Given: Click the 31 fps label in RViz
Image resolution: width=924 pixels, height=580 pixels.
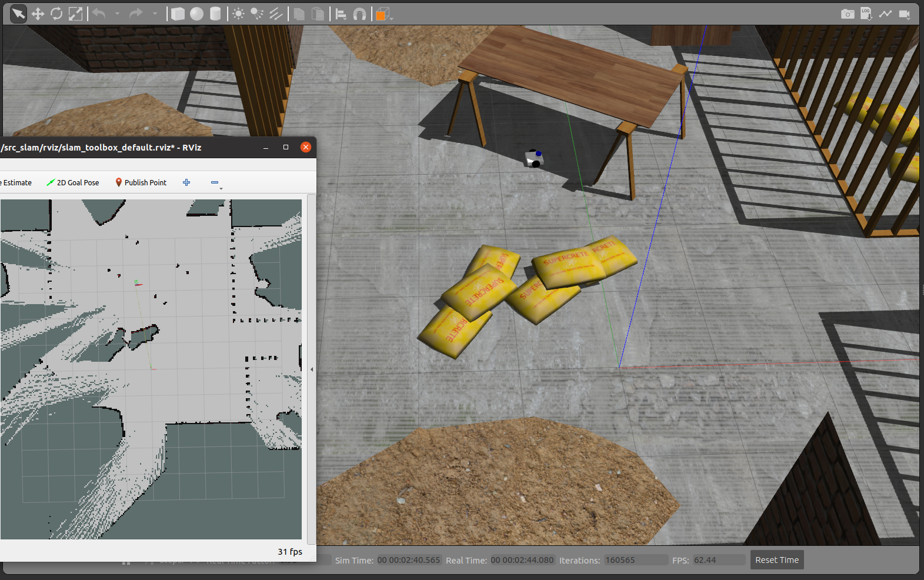Looking at the screenshot, I should pos(290,552).
